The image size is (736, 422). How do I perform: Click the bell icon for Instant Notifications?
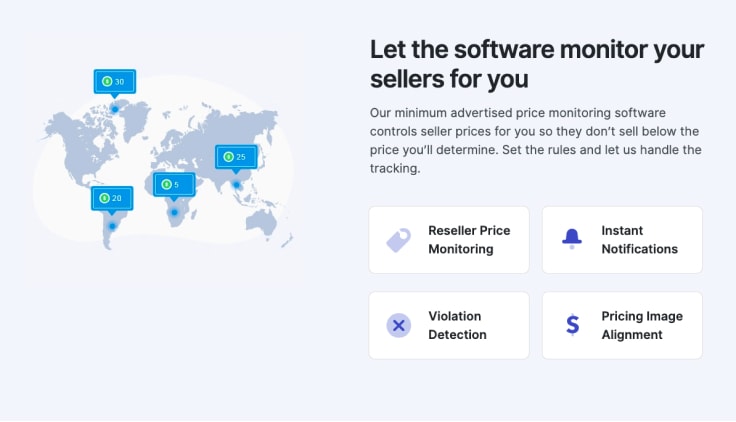[x=572, y=239]
